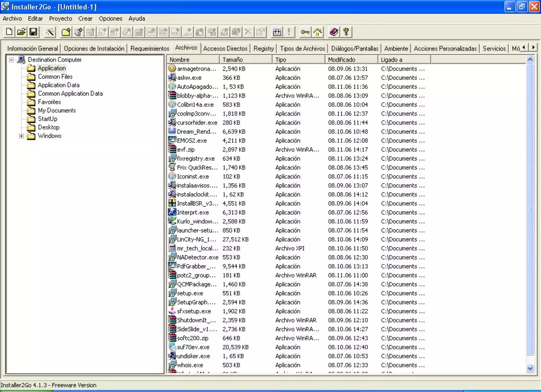Screen dimensions: 541x392
Task: Select the StartUp folder
Action: click(x=48, y=119)
